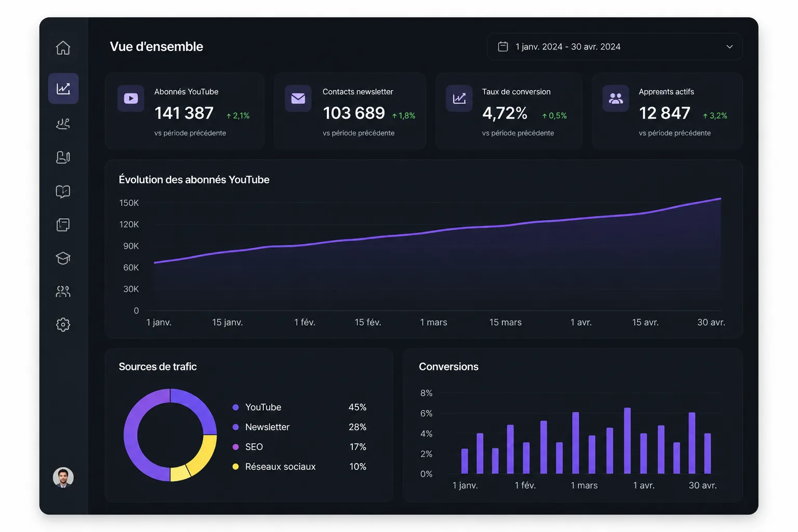The height and width of the screenshot is (532, 798).
Task: Click the '28%' traffic share value
Action: [357, 427]
